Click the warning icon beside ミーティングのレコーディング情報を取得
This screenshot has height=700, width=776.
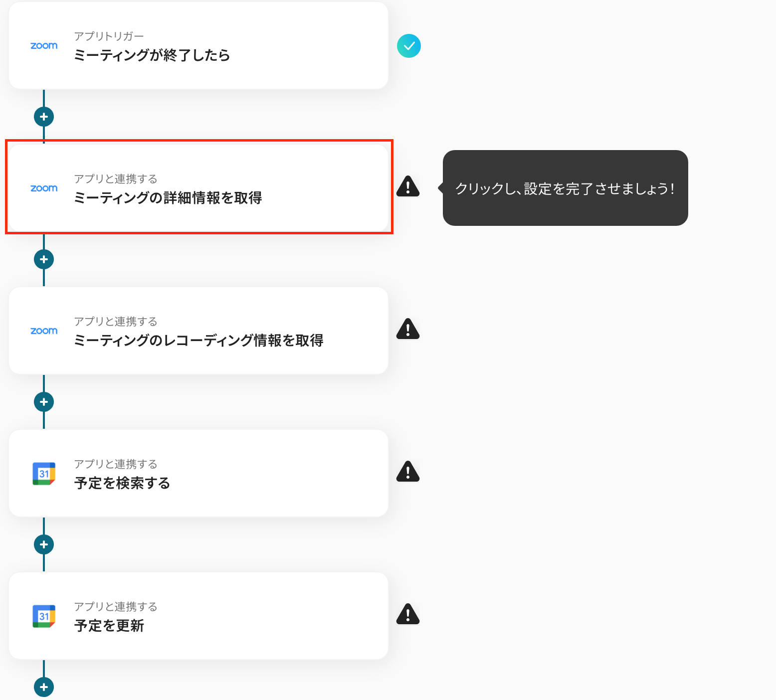[x=408, y=329]
